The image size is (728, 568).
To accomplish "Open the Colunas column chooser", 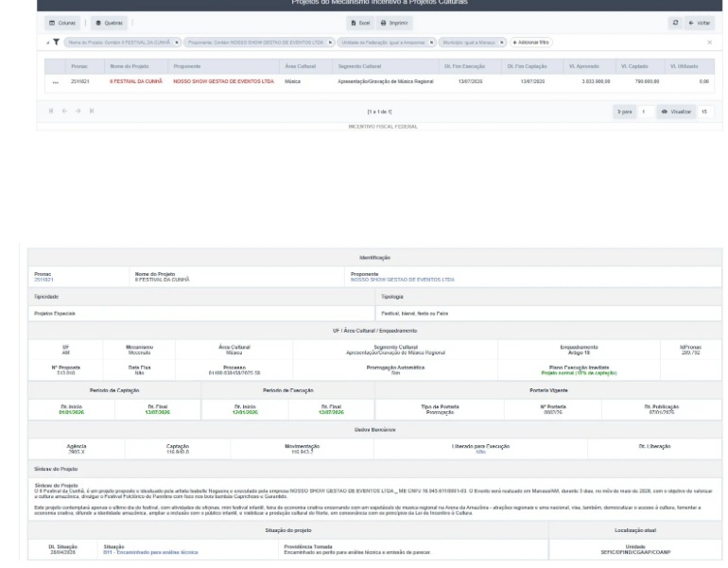I will tap(63, 23).
